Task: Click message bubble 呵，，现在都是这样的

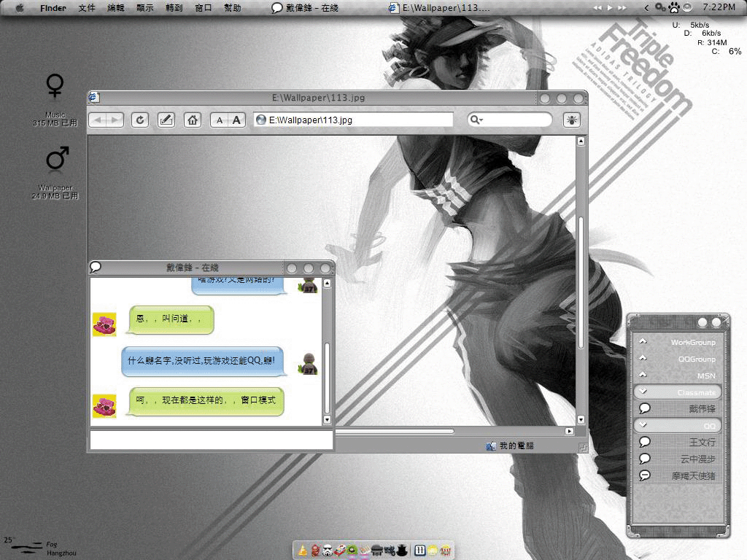Action: pyautogui.click(x=205, y=402)
